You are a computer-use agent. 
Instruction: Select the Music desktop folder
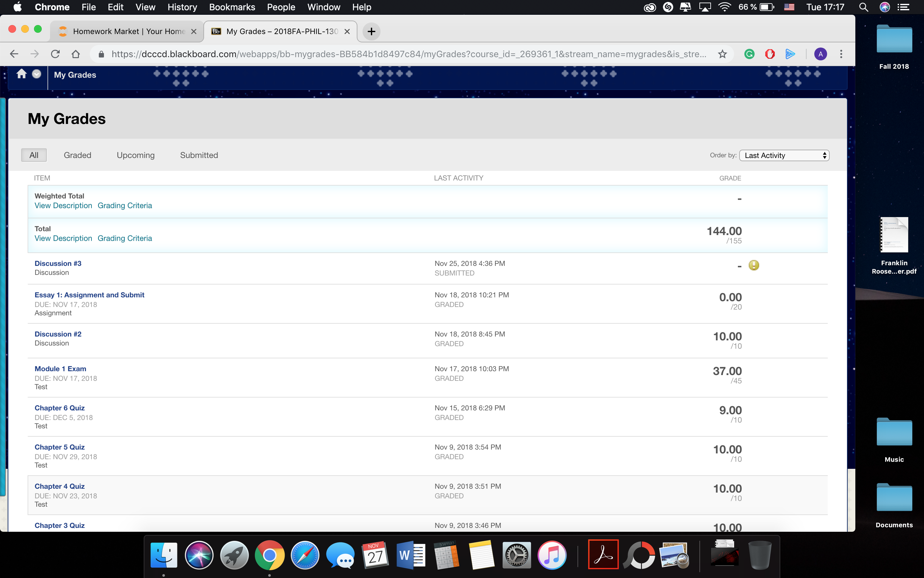(894, 440)
